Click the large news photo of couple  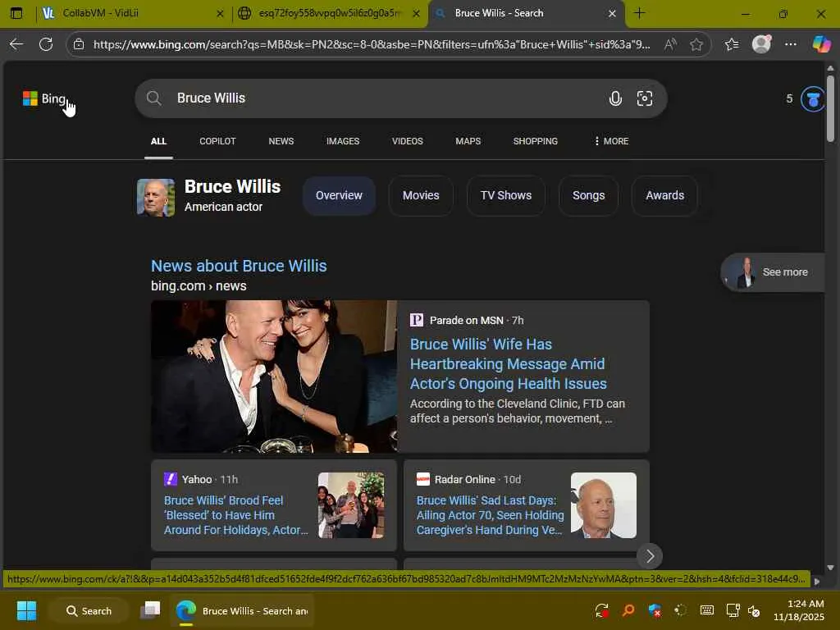(274, 377)
